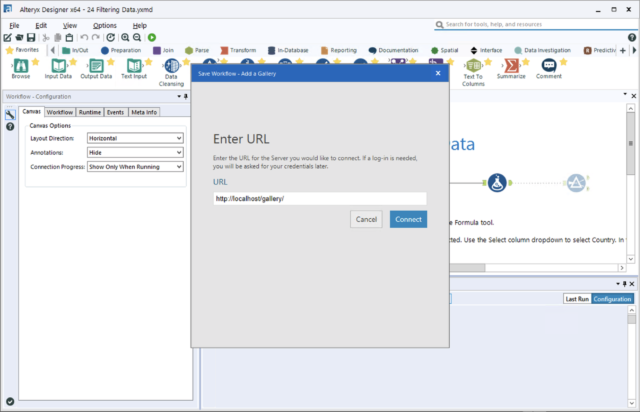The height and width of the screenshot is (412, 640).
Task: Select the Summarize tool
Action: tap(511, 69)
